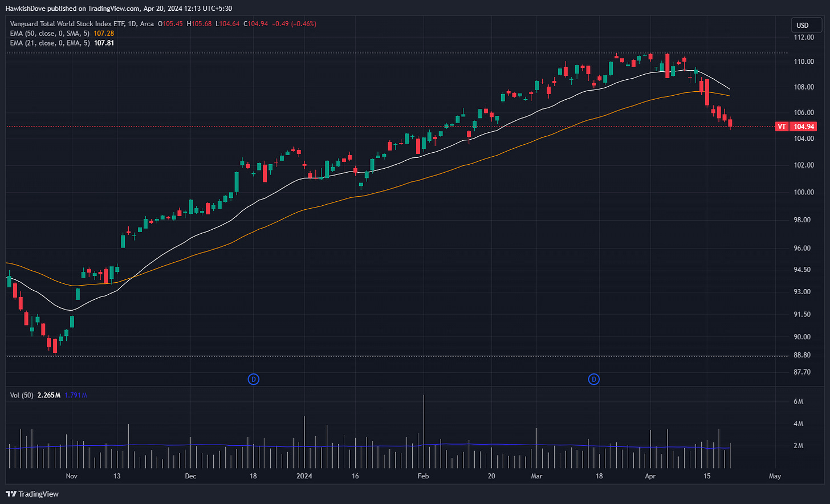
Task: Click the O105.45 open value in header
Action: pos(170,24)
